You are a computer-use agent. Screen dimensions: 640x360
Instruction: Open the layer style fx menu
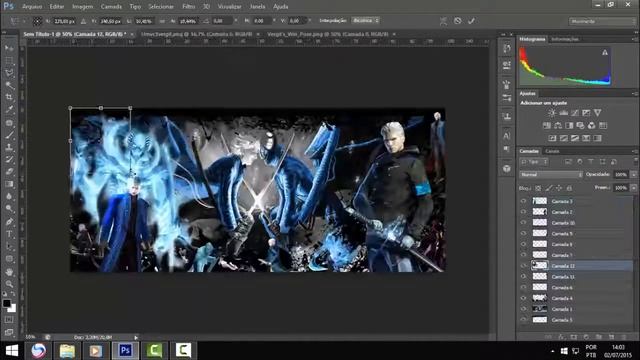[x=561, y=337]
